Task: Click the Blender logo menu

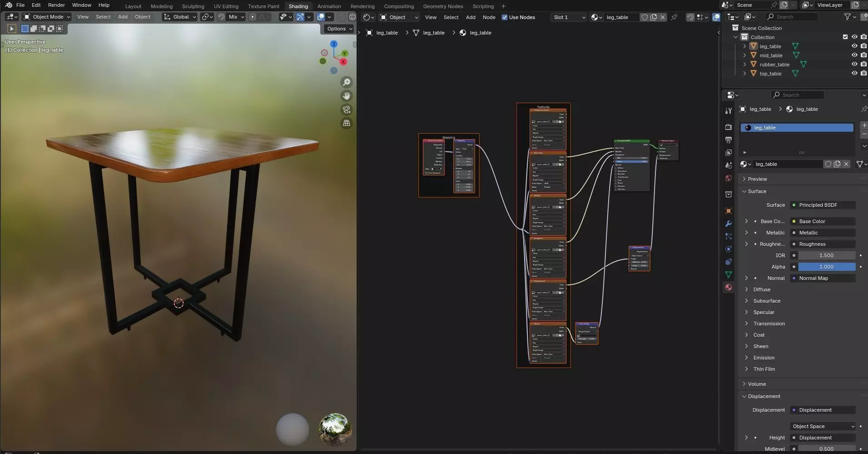Action: (x=9, y=5)
